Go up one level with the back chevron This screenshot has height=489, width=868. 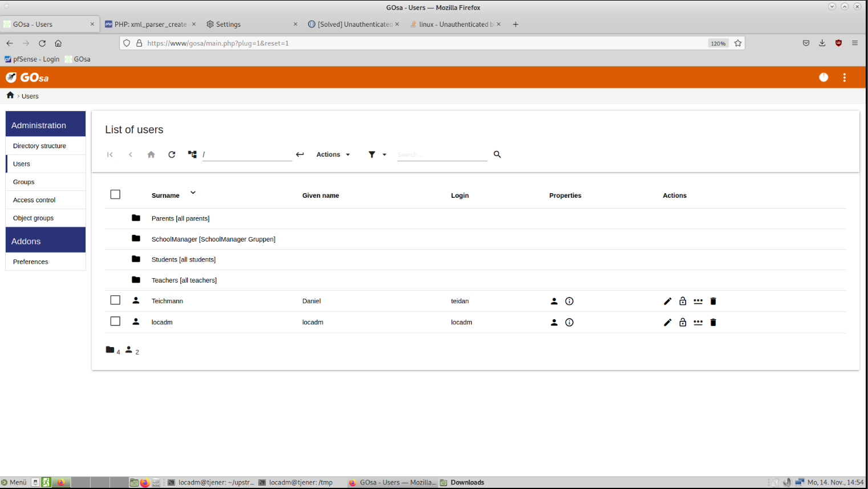click(x=131, y=154)
